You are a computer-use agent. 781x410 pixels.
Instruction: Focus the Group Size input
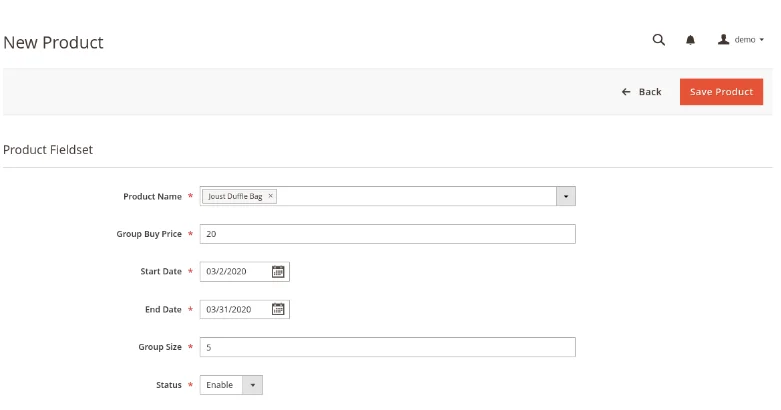pyautogui.click(x=387, y=347)
